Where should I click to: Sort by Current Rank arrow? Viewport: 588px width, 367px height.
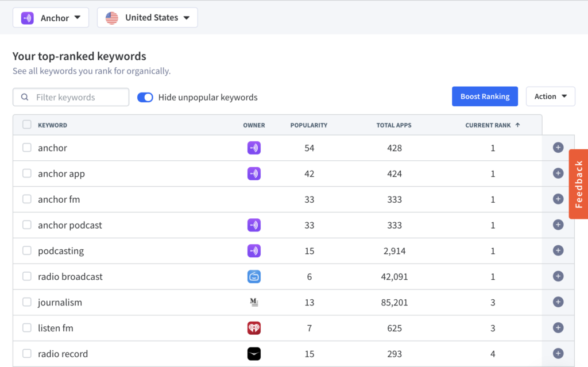click(517, 125)
